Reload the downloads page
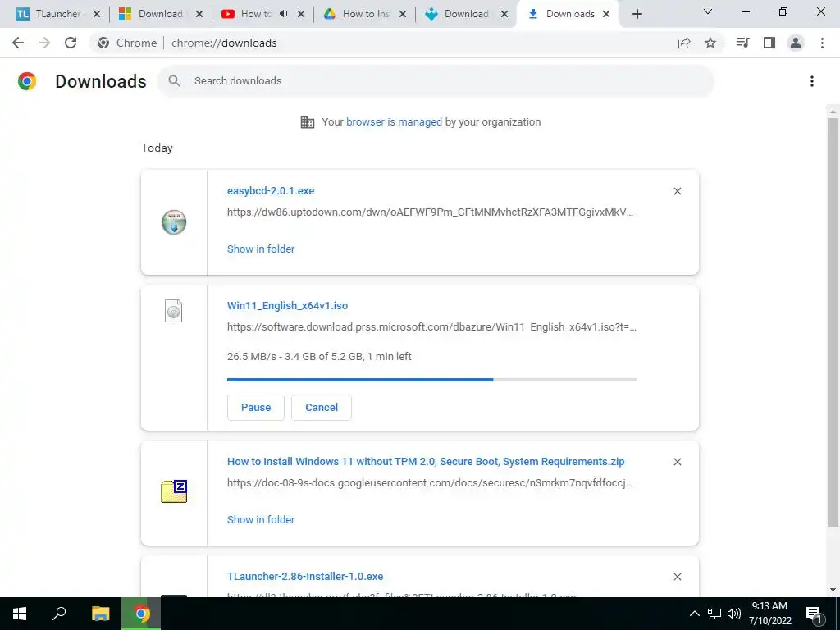 pyautogui.click(x=71, y=43)
